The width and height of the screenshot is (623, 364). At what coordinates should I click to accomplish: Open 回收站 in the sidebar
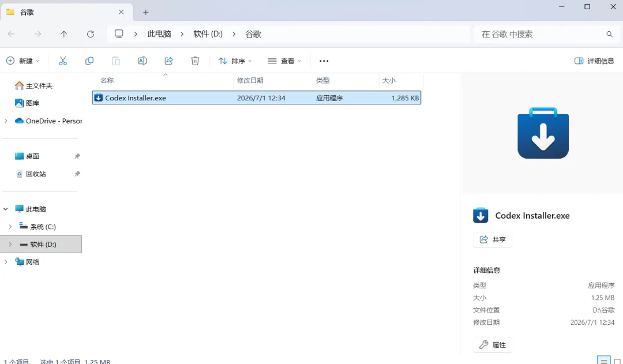coord(36,174)
